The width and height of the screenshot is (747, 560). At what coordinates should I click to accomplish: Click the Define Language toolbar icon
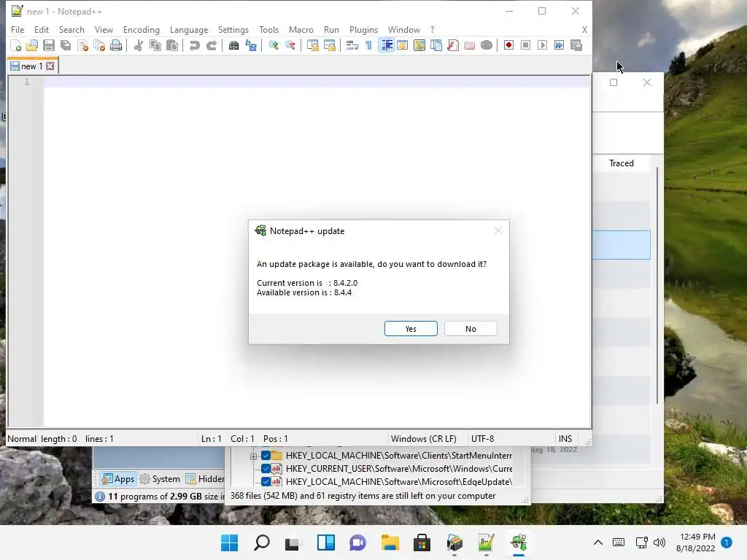403,45
